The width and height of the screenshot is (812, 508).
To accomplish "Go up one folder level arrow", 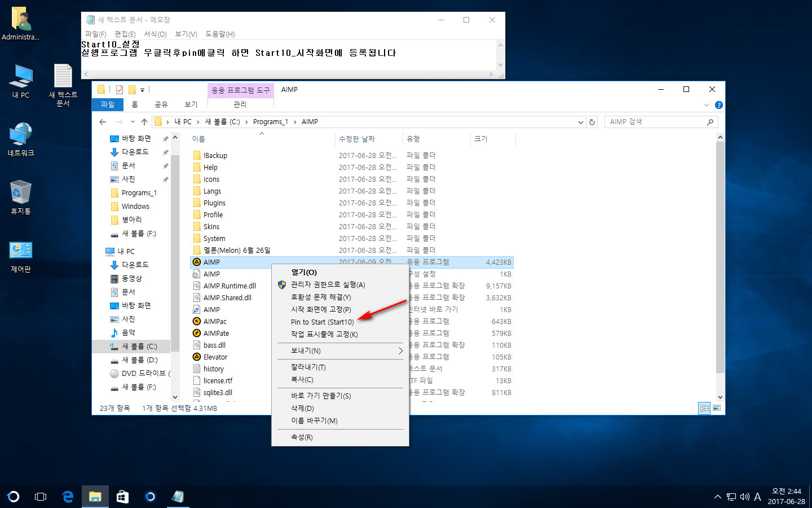I will (144, 122).
